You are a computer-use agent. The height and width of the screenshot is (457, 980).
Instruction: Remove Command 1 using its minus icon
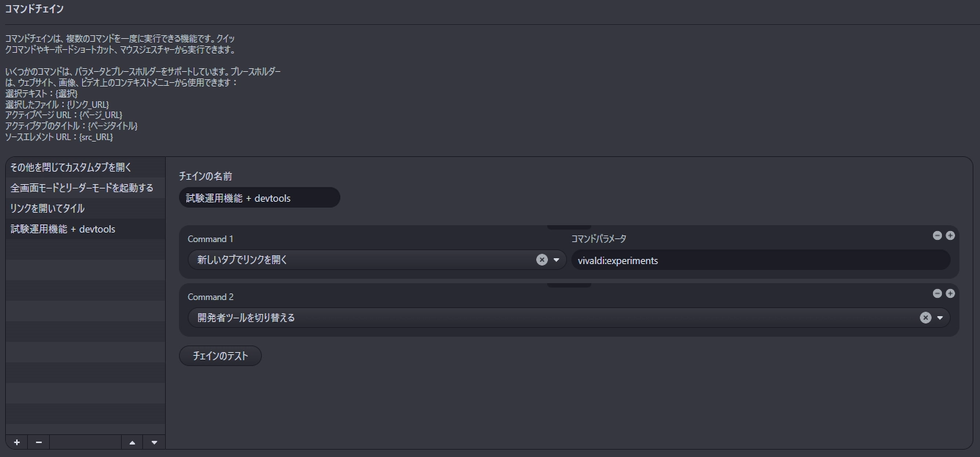[x=937, y=235]
